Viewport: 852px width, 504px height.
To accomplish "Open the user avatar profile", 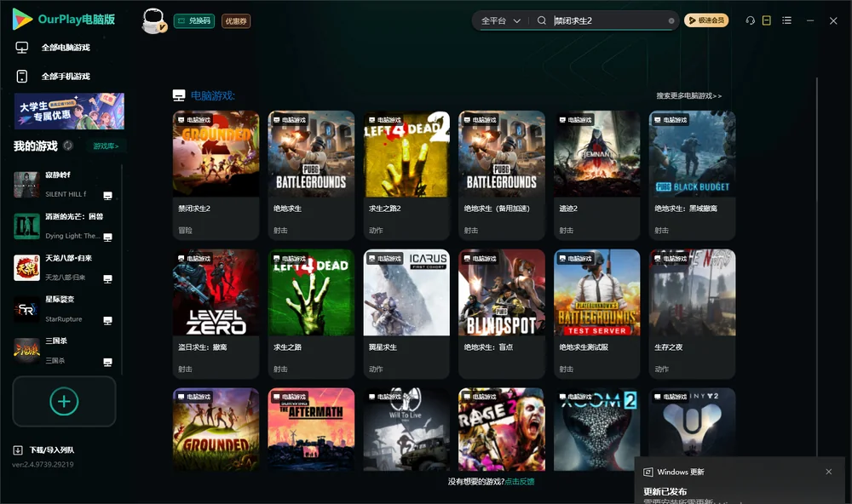I will [153, 20].
